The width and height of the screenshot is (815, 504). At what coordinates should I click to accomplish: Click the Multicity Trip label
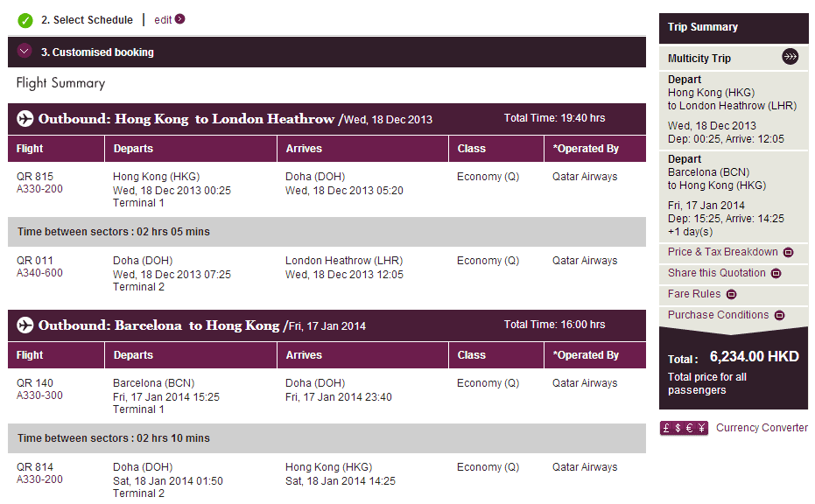coord(699,59)
